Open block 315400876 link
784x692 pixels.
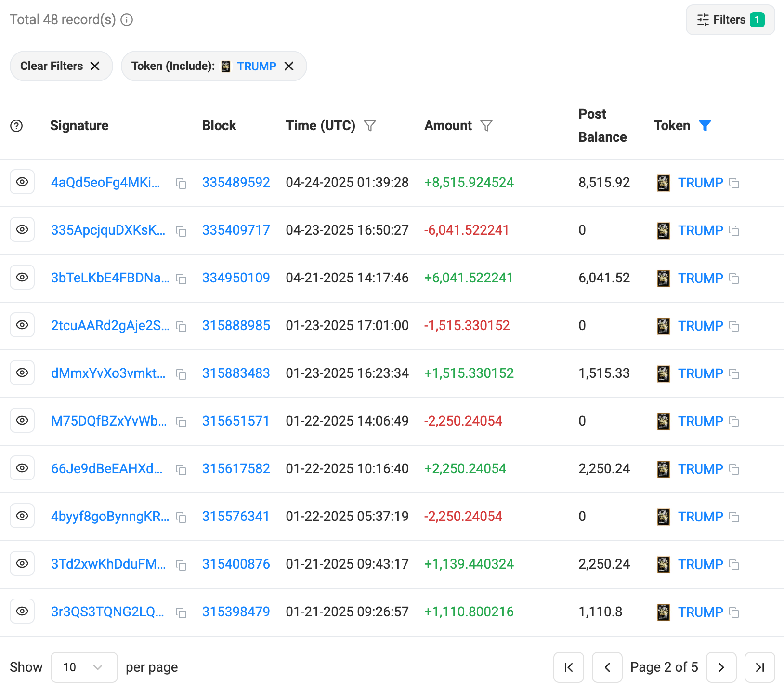pyautogui.click(x=236, y=564)
